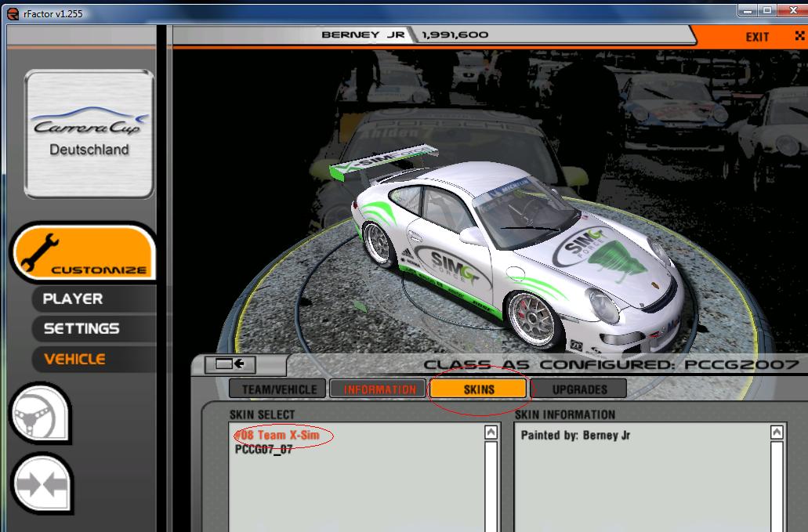Viewport: 808px width, 532px height.
Task: Maximize the rFactor window
Action: [766, 10]
